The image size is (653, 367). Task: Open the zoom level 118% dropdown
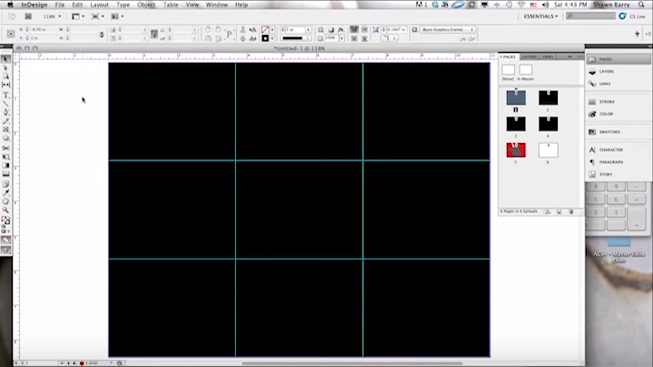[x=52, y=16]
